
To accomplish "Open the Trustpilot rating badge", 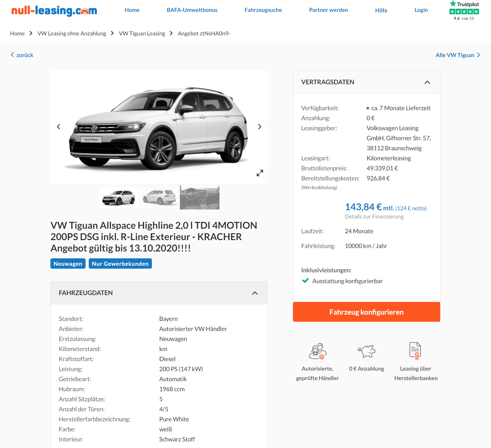I will [464, 11].
